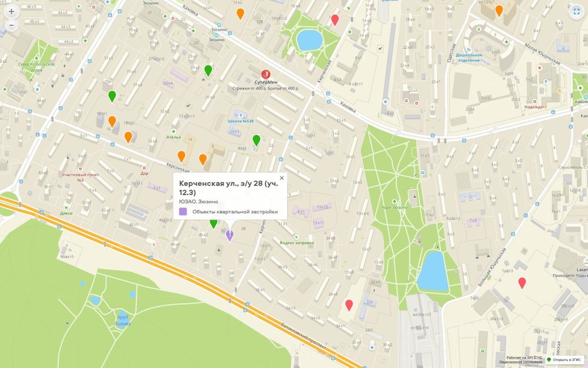Select green marker left of purple marker
This screenshot has height=368, width=588.
(214, 223)
